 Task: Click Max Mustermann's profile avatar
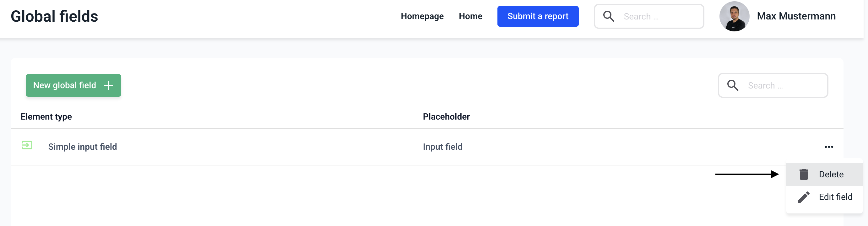point(734,16)
